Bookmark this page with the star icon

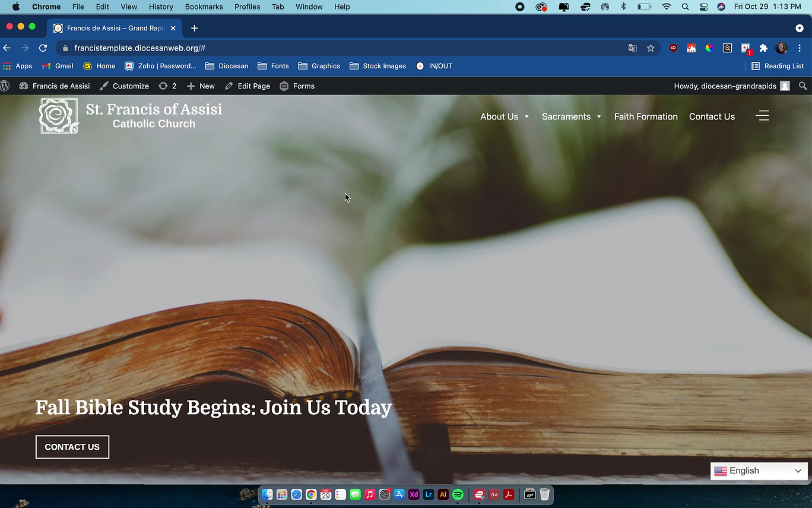(651, 48)
